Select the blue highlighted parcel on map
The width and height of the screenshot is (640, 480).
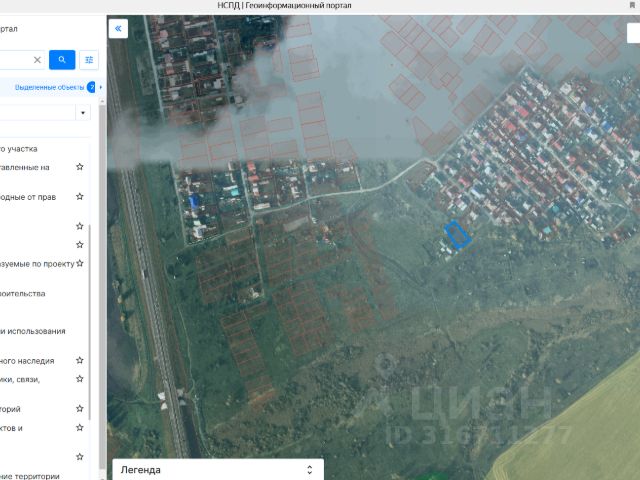(458, 235)
